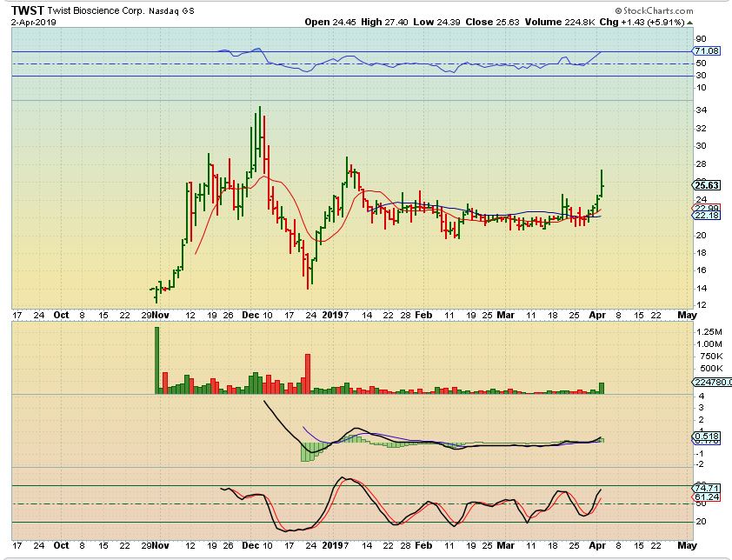732x560 pixels.
Task: Click the tall red December volume bar
Action: pos(307,374)
